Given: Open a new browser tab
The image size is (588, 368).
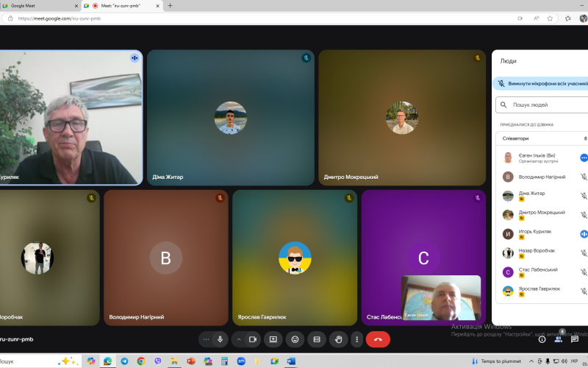Looking at the screenshot, I should (171, 6).
